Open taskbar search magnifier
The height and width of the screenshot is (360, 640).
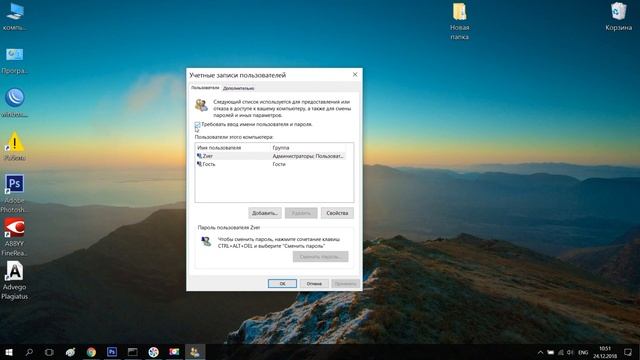29,352
